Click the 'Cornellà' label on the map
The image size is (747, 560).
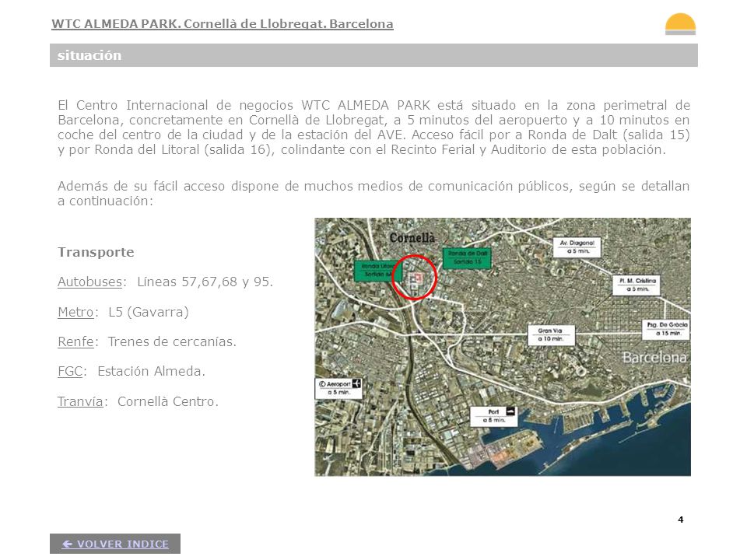pos(412,238)
